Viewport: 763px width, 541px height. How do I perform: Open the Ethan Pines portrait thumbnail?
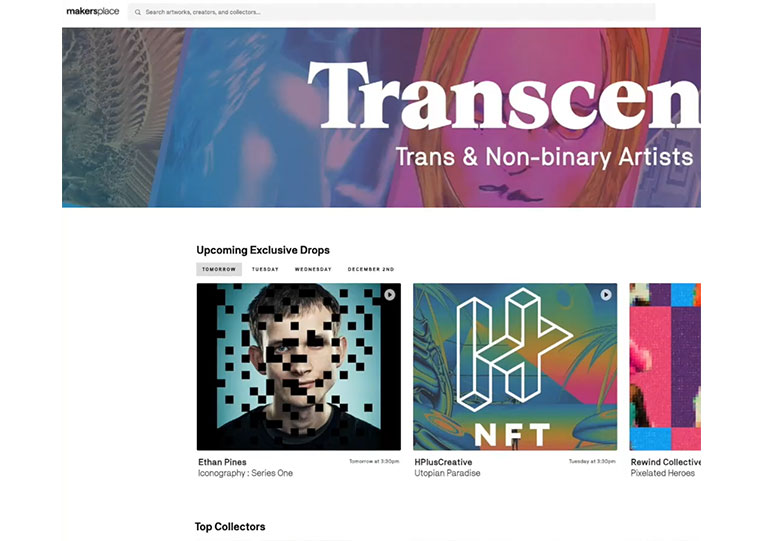click(x=299, y=367)
